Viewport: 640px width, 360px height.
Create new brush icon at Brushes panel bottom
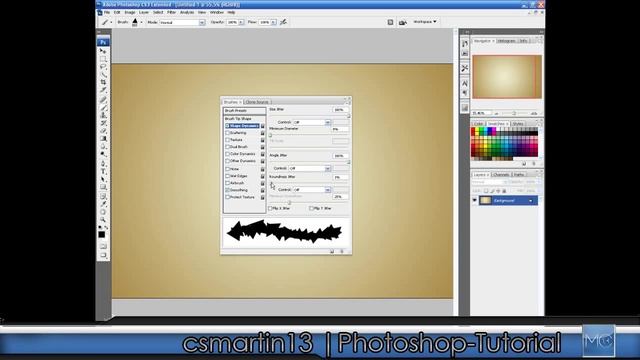click(x=332, y=251)
